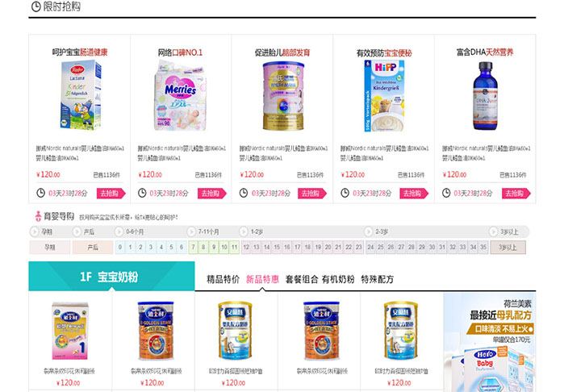Switch to the 精品特价 tab
Viewport: 564px width, 392px height.
point(223,279)
